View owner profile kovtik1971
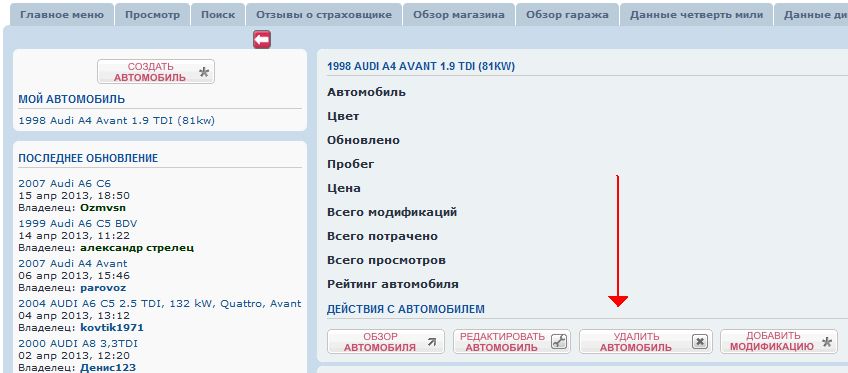 112,328
